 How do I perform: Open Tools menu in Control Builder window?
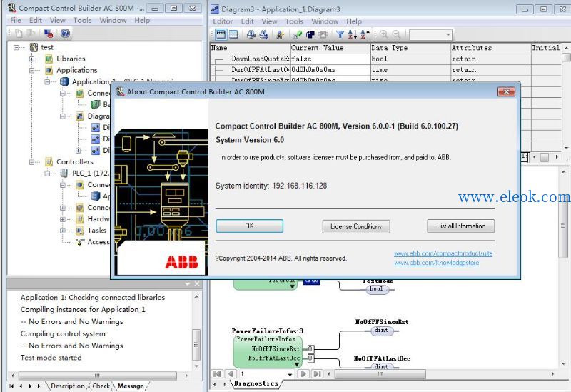tap(82, 21)
